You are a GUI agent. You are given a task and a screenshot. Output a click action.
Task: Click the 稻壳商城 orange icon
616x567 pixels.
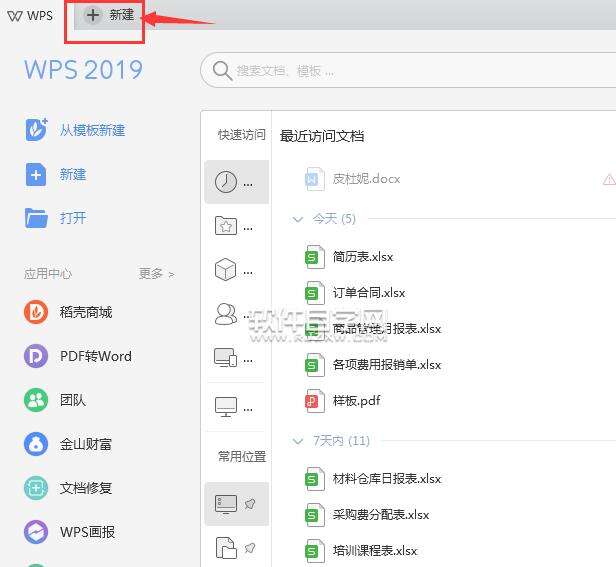pyautogui.click(x=36, y=312)
